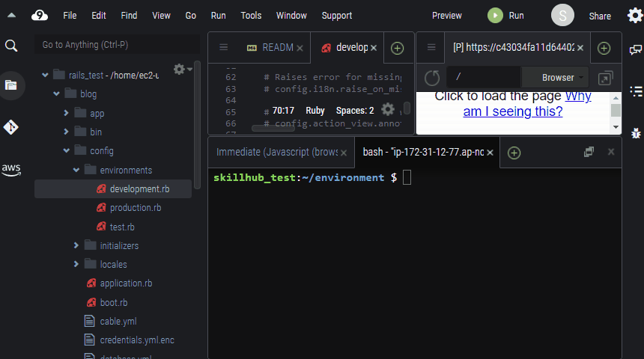Click the green Run play icon
This screenshot has height=359, width=644.
tap(495, 16)
